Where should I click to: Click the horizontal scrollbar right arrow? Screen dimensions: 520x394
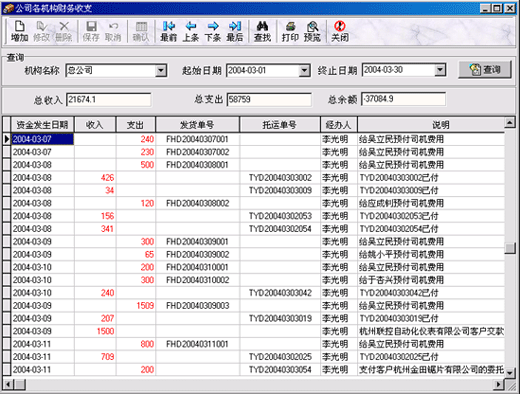coord(499,384)
